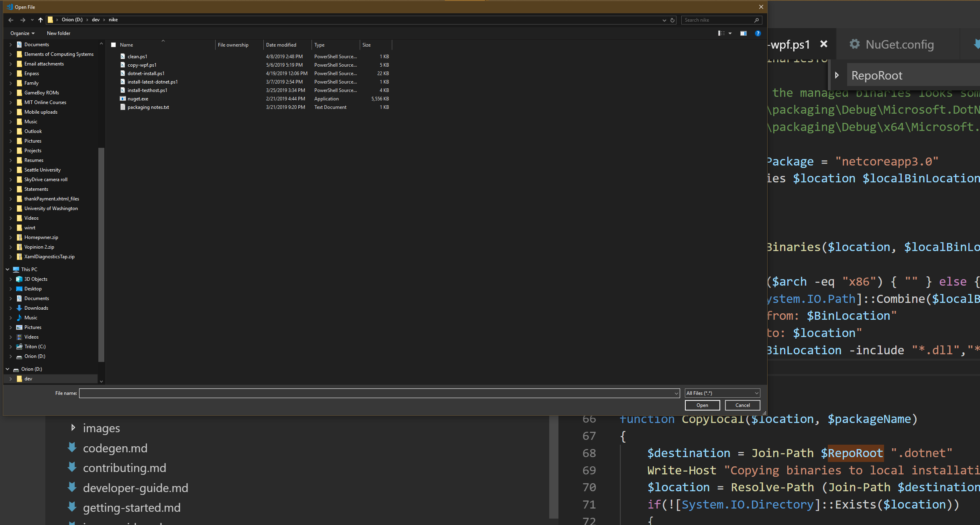Select the clean.ps1 file icon
The image size is (980, 525).
pyautogui.click(x=123, y=57)
